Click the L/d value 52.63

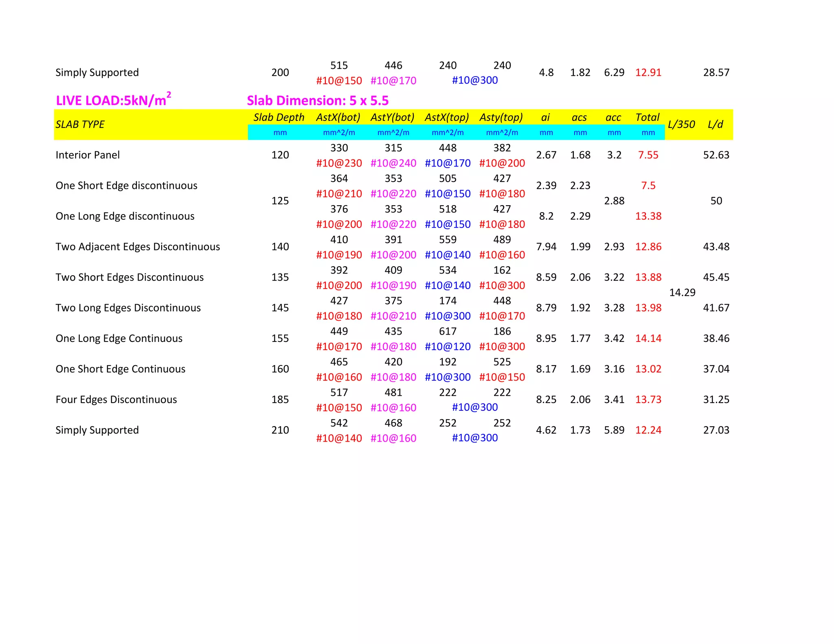tap(716, 155)
